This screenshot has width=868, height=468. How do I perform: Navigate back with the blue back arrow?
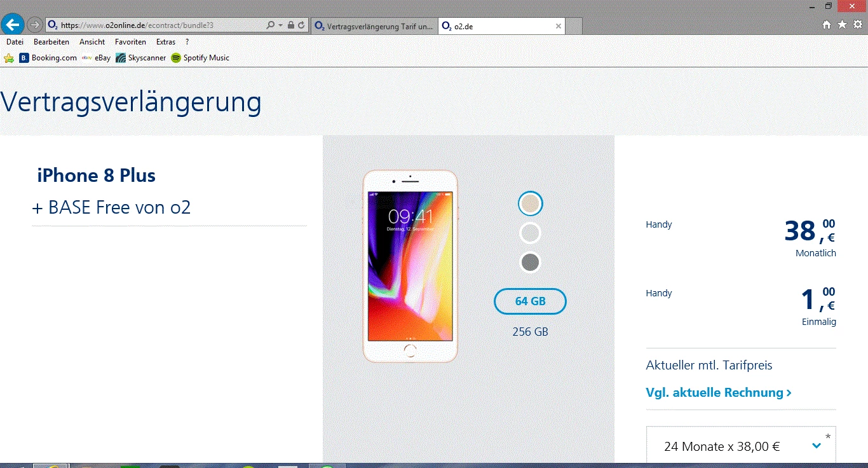[12, 24]
